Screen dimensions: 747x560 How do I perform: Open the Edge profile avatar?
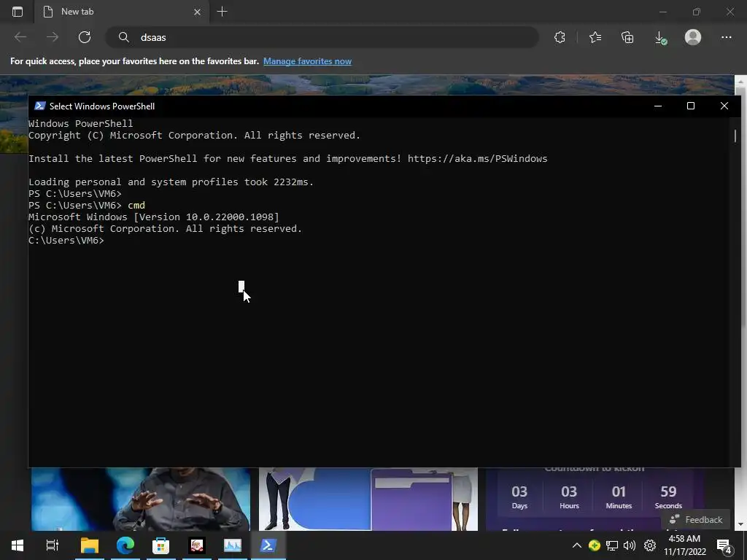click(x=693, y=37)
